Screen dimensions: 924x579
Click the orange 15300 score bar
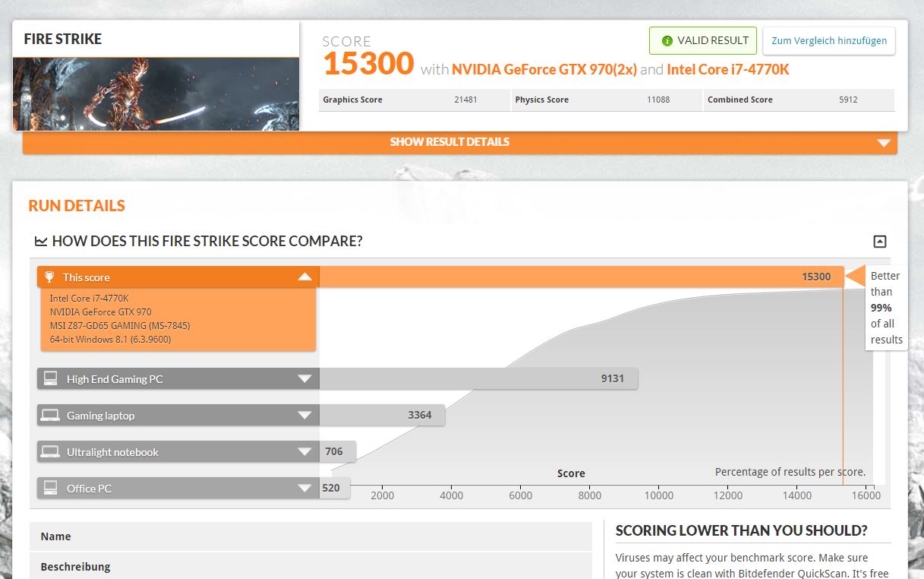tap(581, 277)
